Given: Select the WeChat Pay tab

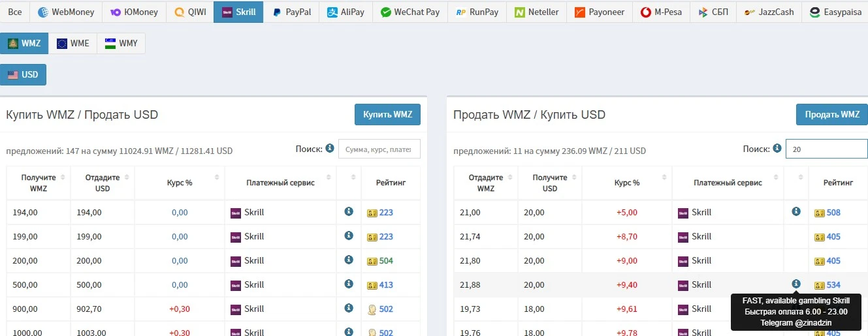Looking at the screenshot, I should click(410, 12).
